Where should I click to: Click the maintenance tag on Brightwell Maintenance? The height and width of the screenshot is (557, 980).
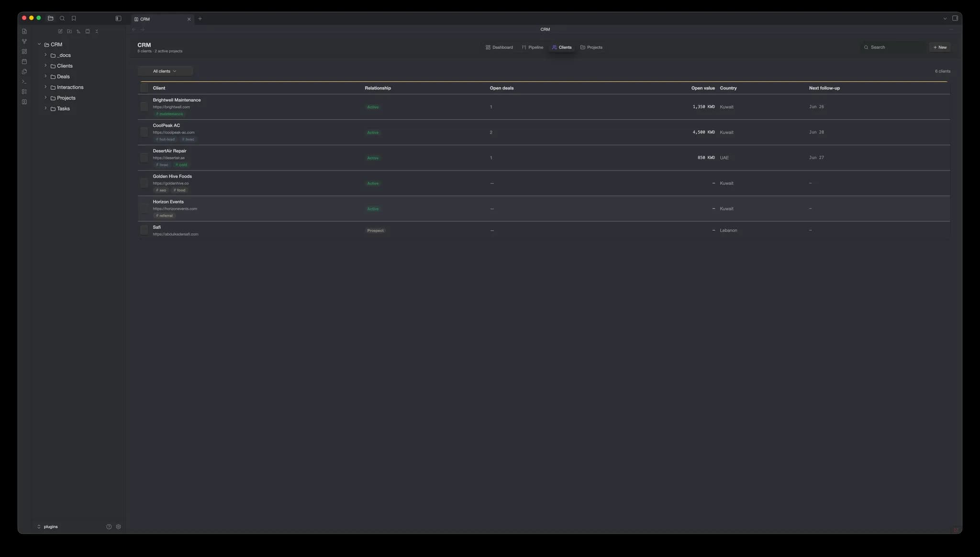pos(169,114)
